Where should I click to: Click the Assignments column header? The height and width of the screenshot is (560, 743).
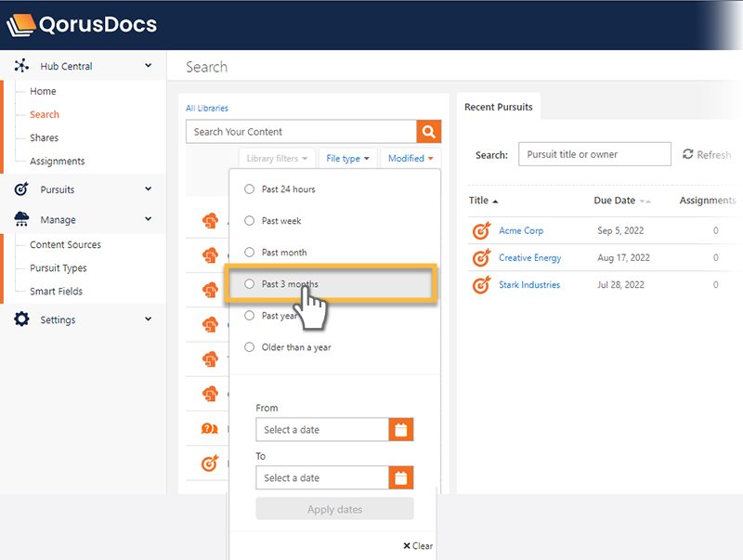pyautogui.click(x=708, y=201)
